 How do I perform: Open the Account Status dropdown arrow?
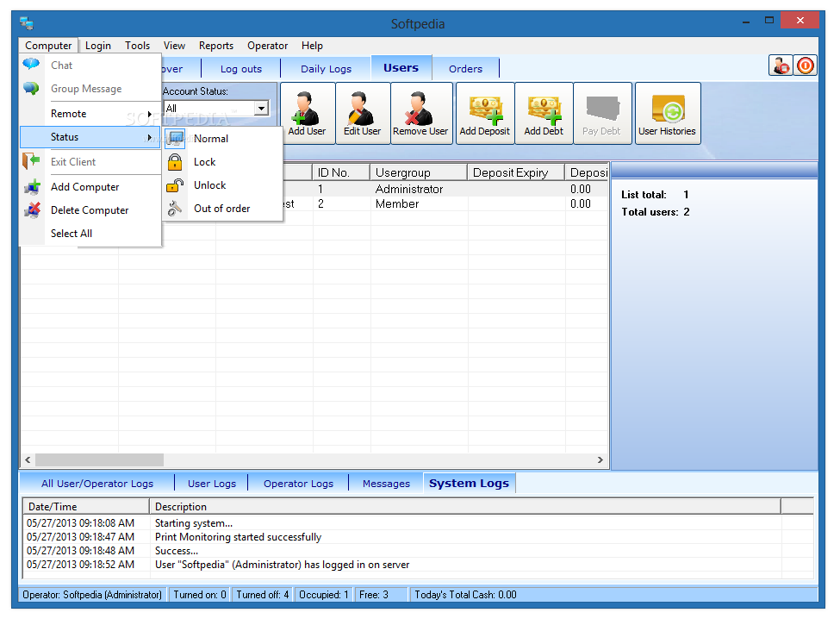click(x=261, y=109)
